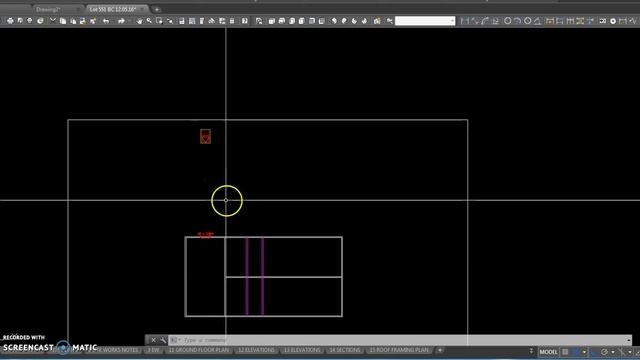Select the Linear dimension tool
The image size is (640, 360).
coord(464,20)
